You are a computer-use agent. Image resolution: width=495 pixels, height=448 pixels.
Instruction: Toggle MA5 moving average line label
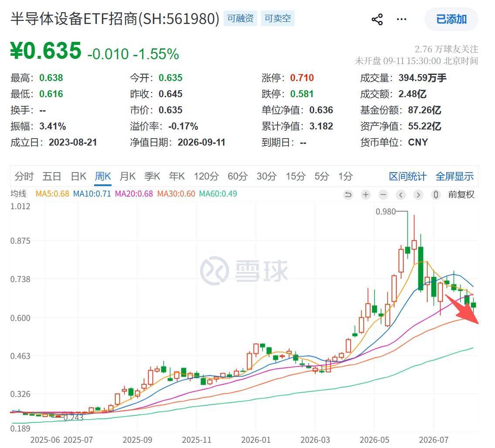(52, 193)
